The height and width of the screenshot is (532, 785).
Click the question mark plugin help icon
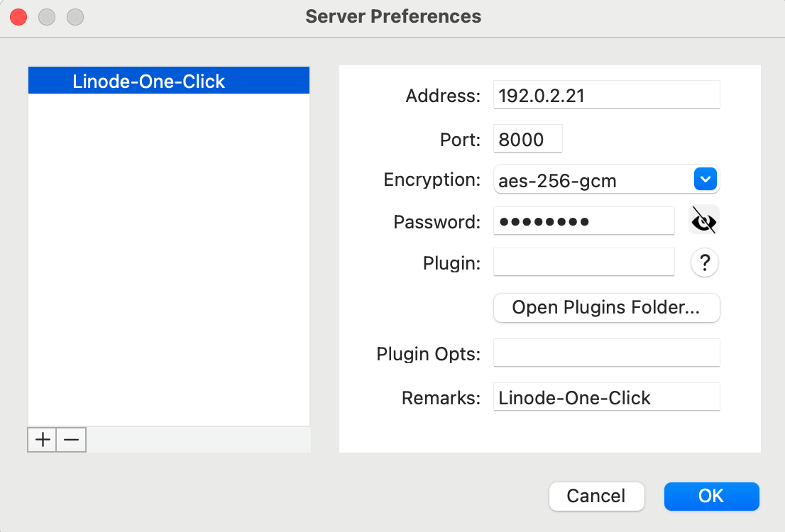tap(704, 262)
